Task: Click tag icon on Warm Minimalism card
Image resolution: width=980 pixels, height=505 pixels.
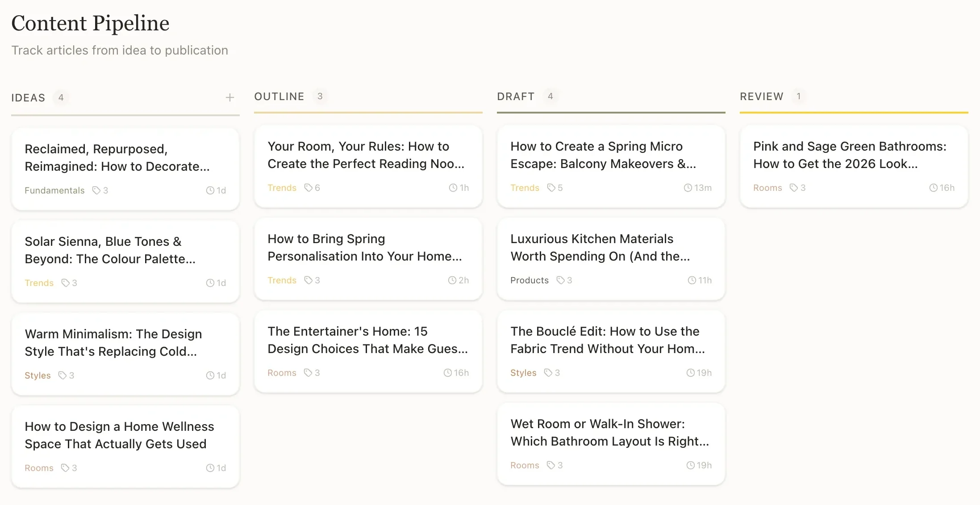Action: [63, 375]
